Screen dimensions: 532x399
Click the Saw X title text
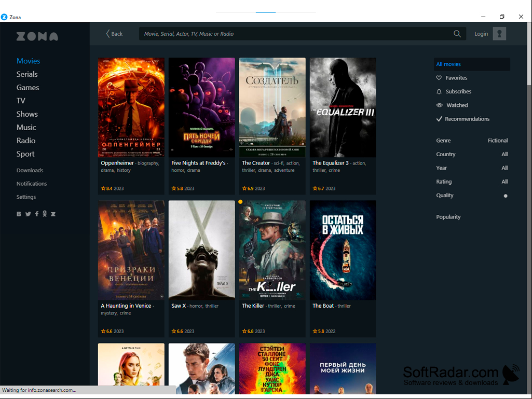[179, 306]
